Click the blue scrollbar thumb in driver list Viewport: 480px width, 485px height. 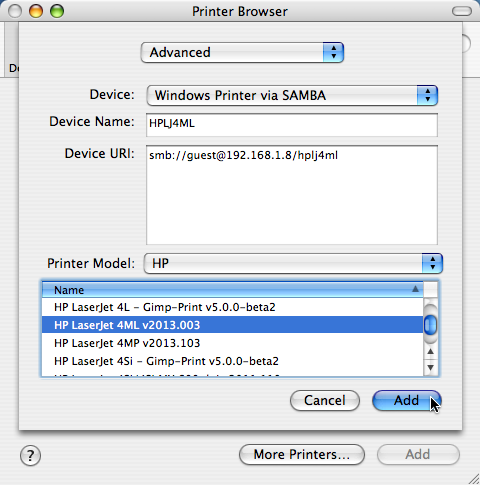[x=430, y=325]
